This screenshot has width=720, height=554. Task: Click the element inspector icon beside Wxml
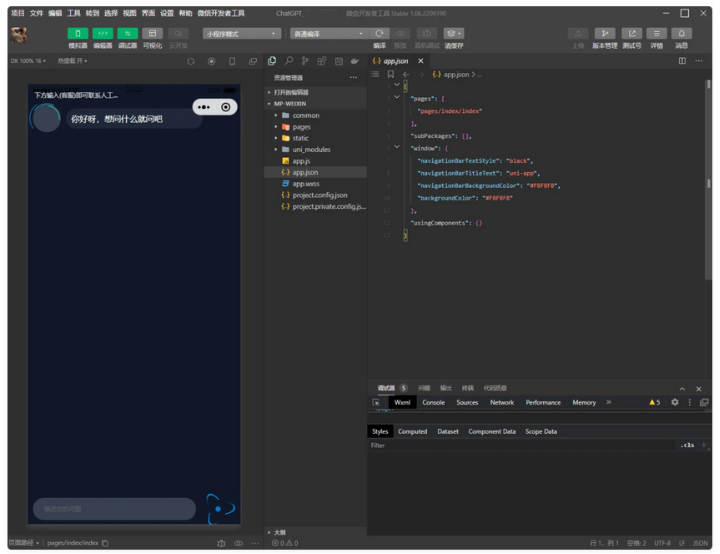(x=377, y=402)
